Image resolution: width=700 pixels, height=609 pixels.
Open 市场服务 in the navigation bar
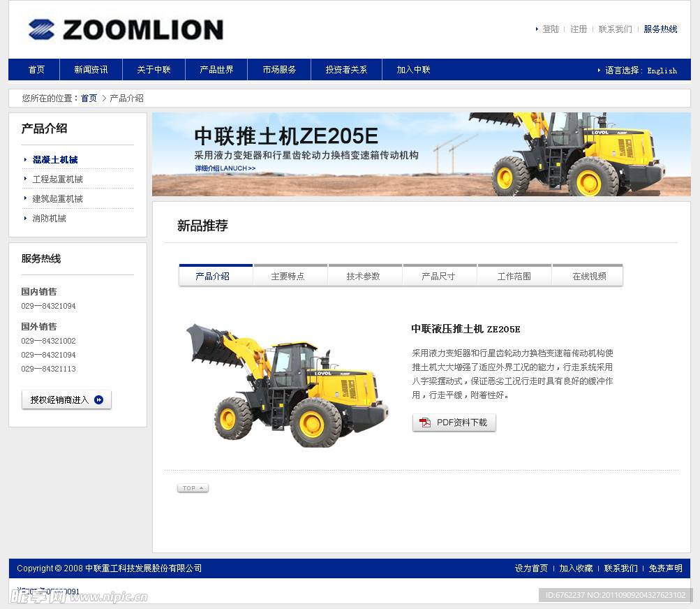(279, 70)
